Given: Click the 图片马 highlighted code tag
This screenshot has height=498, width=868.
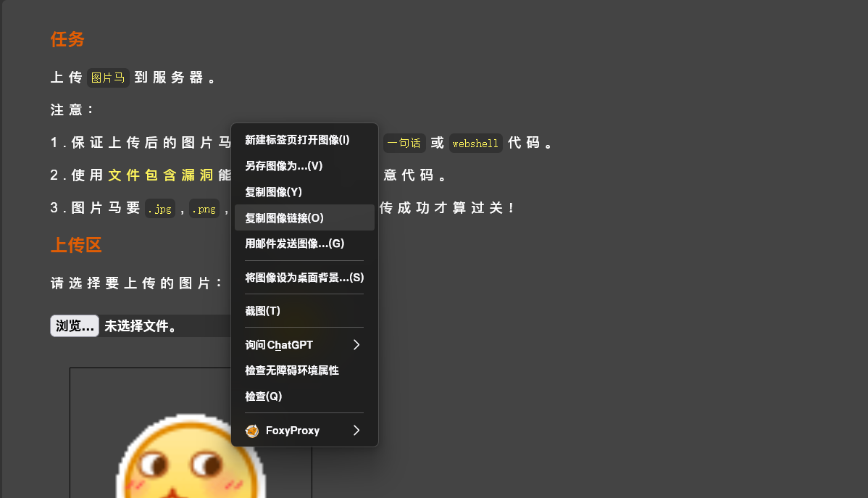Looking at the screenshot, I should click(x=108, y=78).
